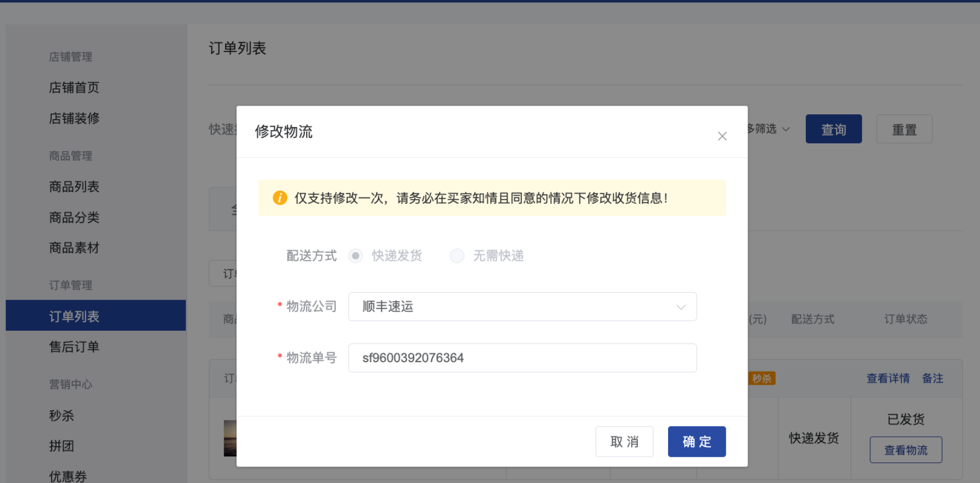Open 店铺首页 in the sidebar

pyautogui.click(x=74, y=87)
